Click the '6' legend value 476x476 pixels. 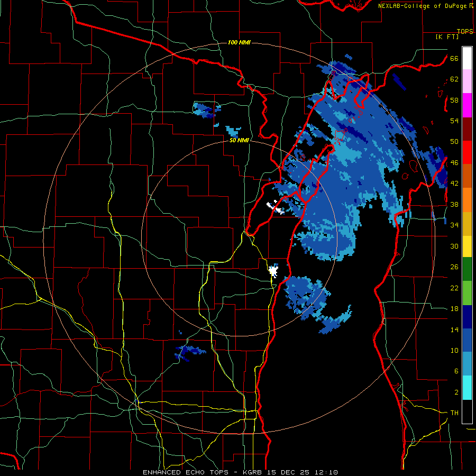456,371
